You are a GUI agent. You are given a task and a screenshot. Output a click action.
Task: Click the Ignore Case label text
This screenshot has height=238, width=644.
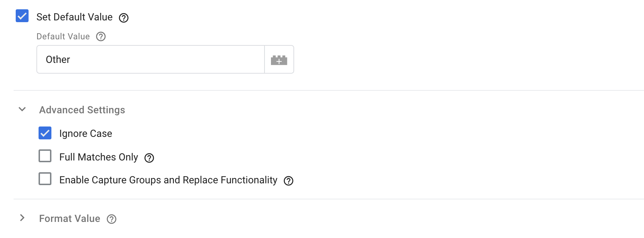(86, 133)
